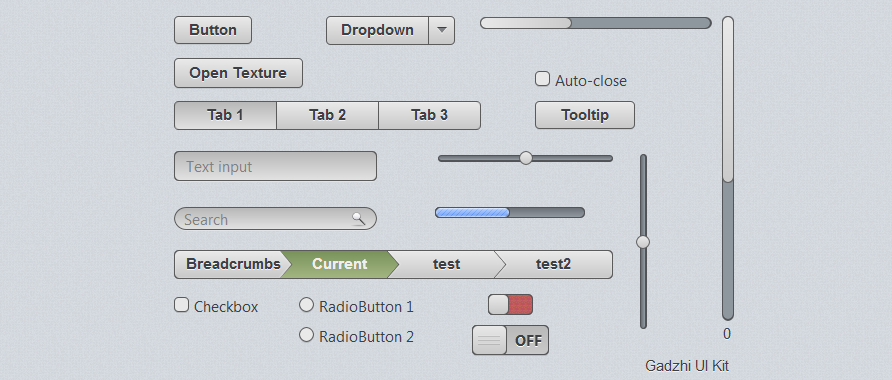
Task: Click the plain Button
Action: pyautogui.click(x=213, y=30)
